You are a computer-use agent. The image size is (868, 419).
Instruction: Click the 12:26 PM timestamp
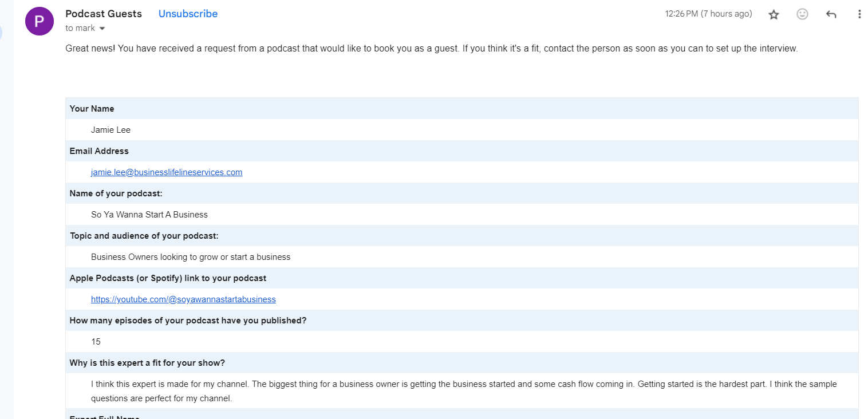coord(708,14)
